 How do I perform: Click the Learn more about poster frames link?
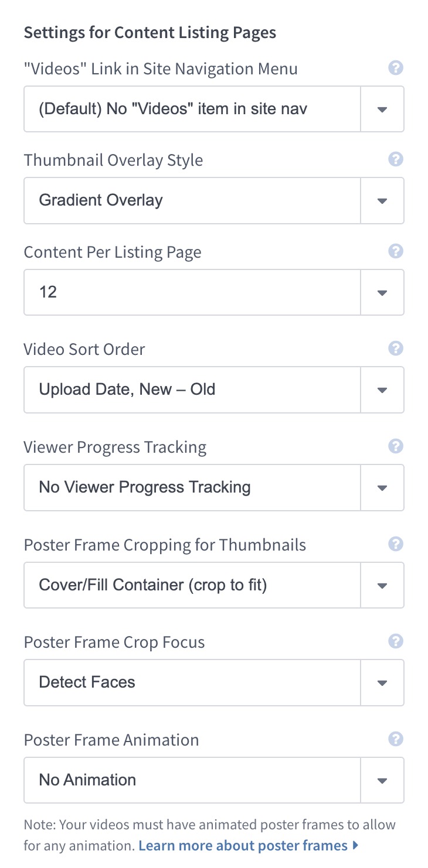coord(245,845)
